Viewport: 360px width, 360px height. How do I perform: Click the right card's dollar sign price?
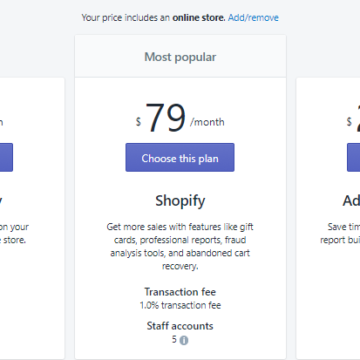(x=349, y=122)
